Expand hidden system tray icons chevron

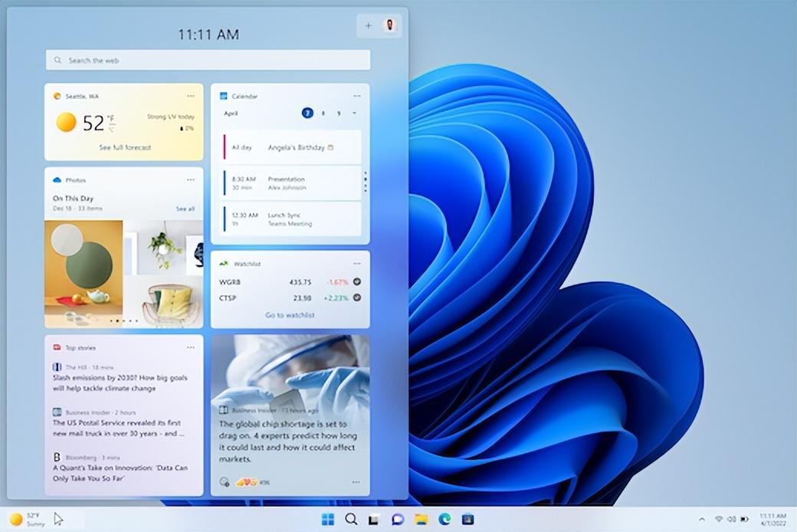702,519
